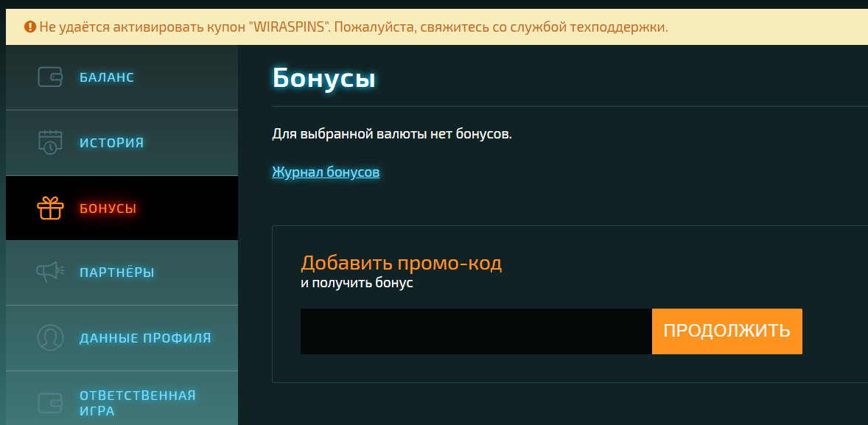Click the Добавить промо-код heading

click(x=401, y=261)
